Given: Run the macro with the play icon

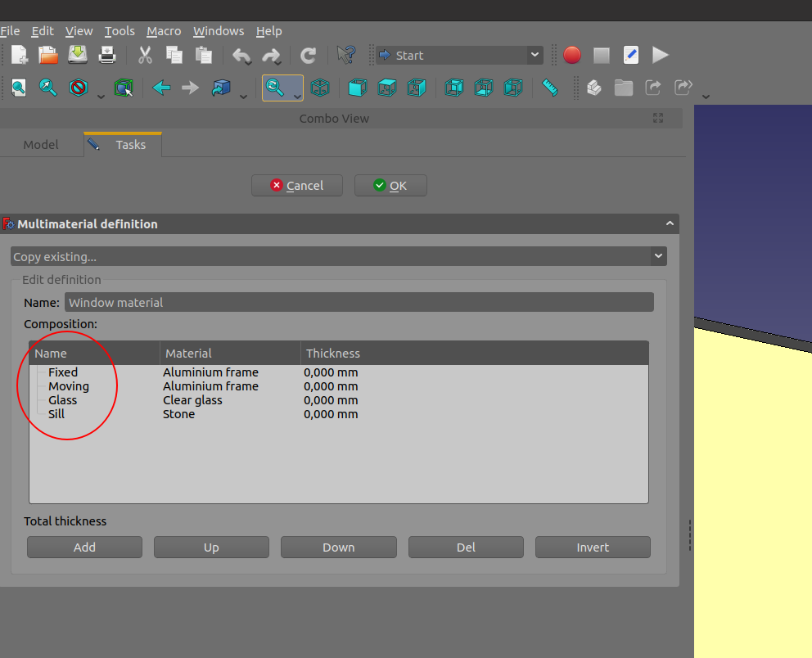Looking at the screenshot, I should 661,56.
